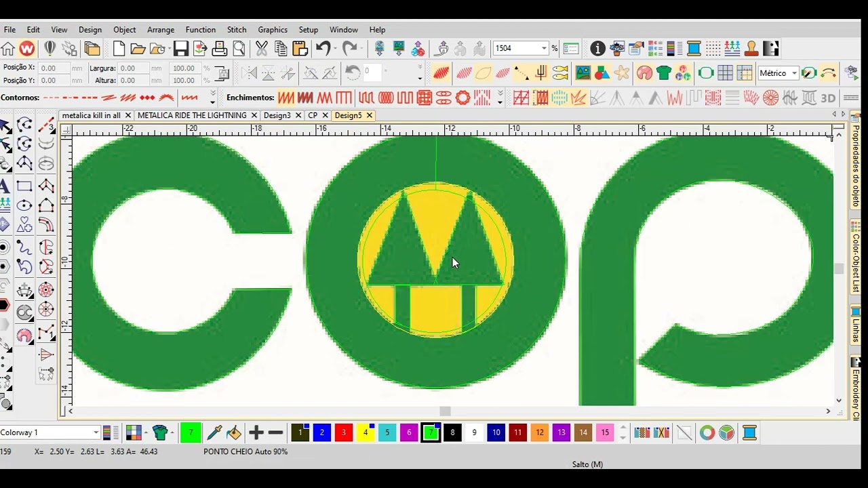Open the Colorway 1 dropdown
Screen dimensions: 868x488
(96, 432)
